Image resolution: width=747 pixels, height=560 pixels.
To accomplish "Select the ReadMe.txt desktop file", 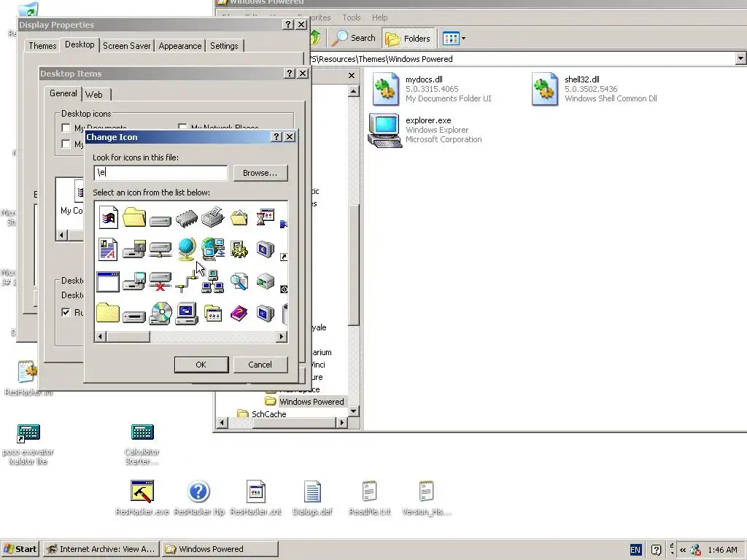I will [x=370, y=498].
